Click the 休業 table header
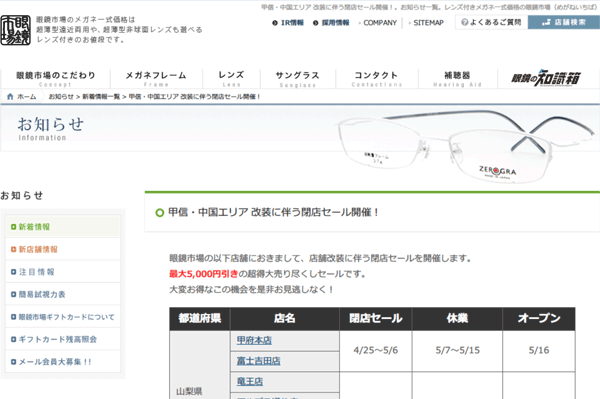Screen dimensions: 600x399 click(x=457, y=318)
